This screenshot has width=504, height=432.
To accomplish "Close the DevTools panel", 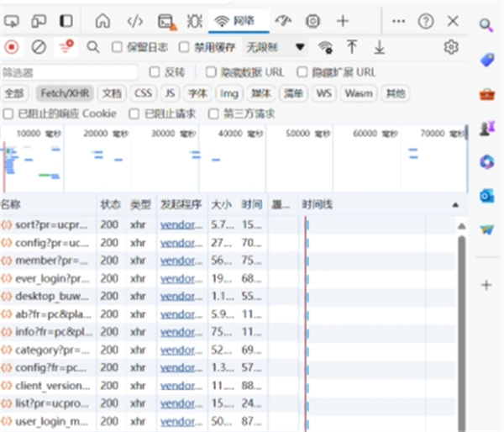I will (x=454, y=21).
